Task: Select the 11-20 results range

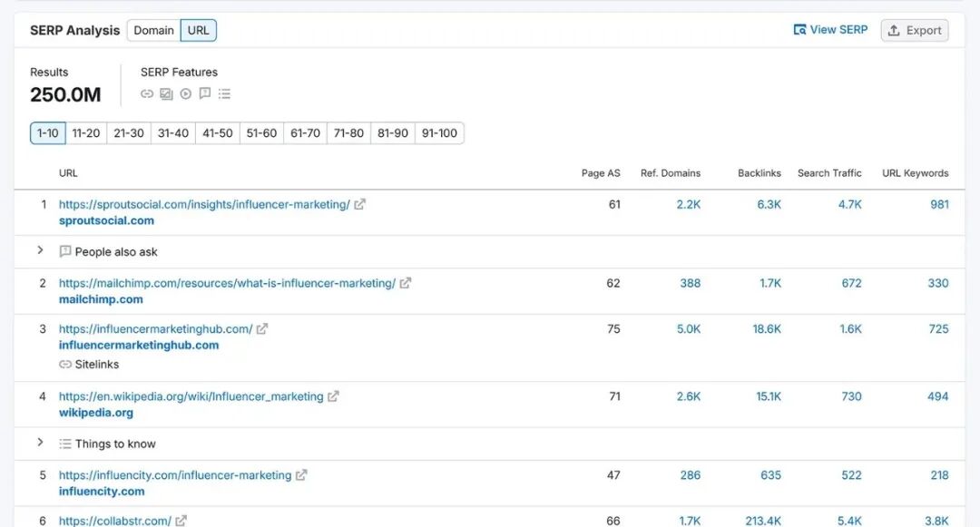Action: coord(86,133)
